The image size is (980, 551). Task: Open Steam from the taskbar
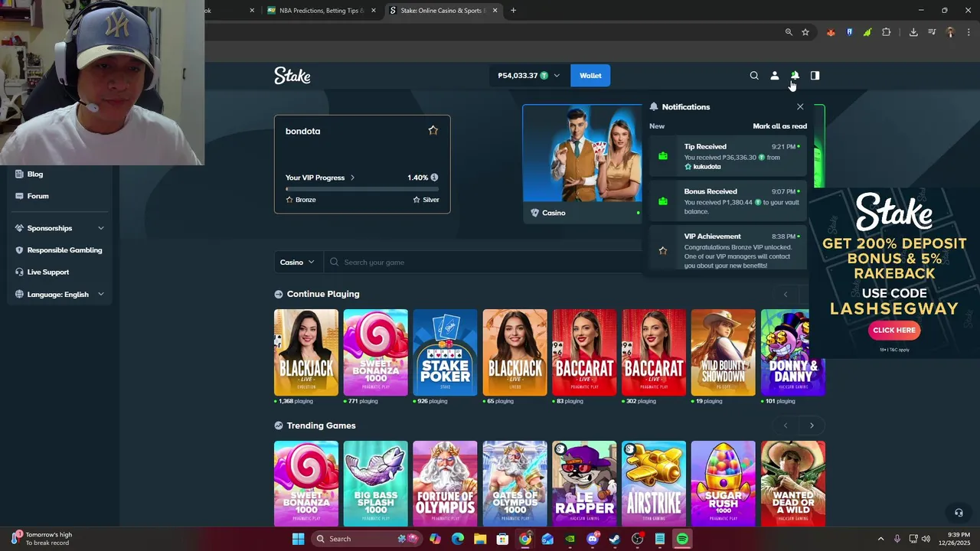[615, 539]
